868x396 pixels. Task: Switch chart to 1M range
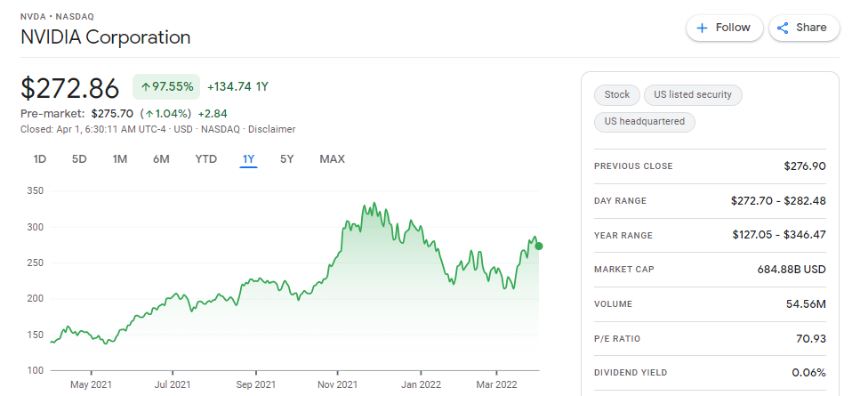(119, 159)
